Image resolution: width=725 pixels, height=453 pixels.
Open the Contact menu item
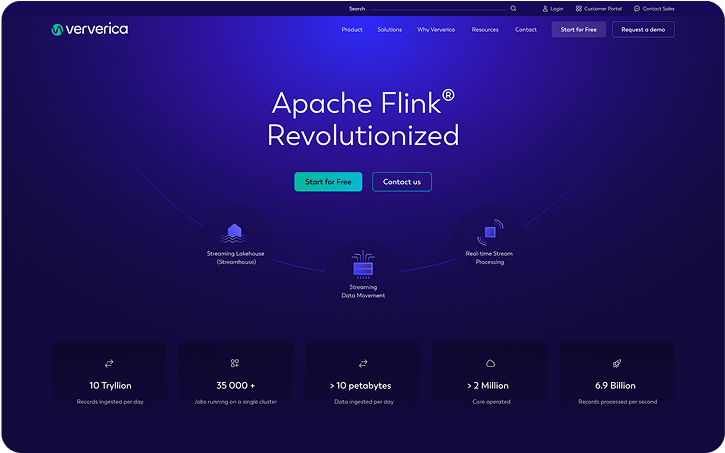pyautogui.click(x=526, y=30)
